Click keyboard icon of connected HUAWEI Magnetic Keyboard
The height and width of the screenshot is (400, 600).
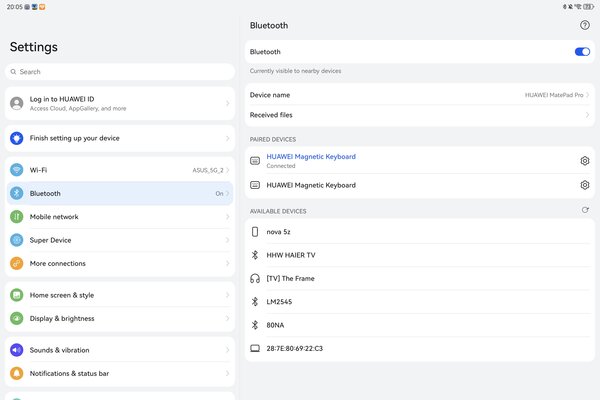[x=255, y=161]
